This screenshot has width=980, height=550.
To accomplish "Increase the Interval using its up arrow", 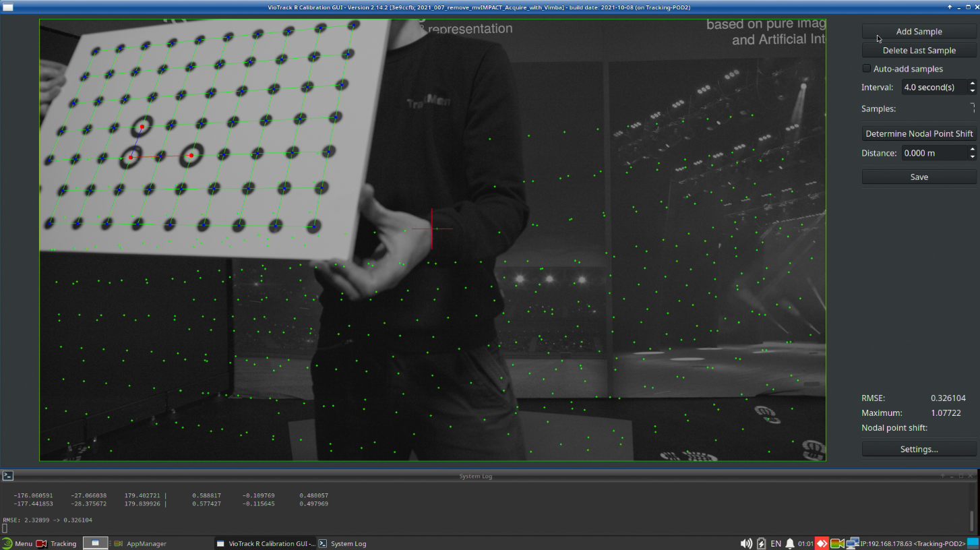I will pyautogui.click(x=972, y=84).
